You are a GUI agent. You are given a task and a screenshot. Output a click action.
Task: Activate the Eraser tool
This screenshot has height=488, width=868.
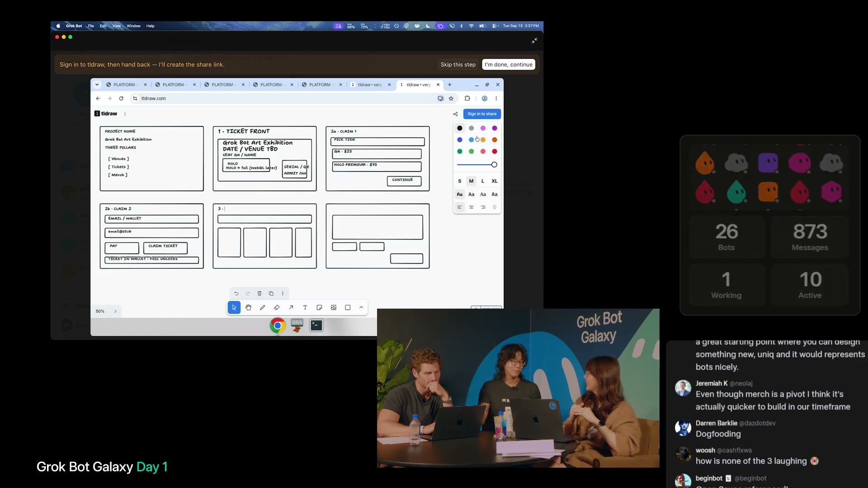coord(277,308)
